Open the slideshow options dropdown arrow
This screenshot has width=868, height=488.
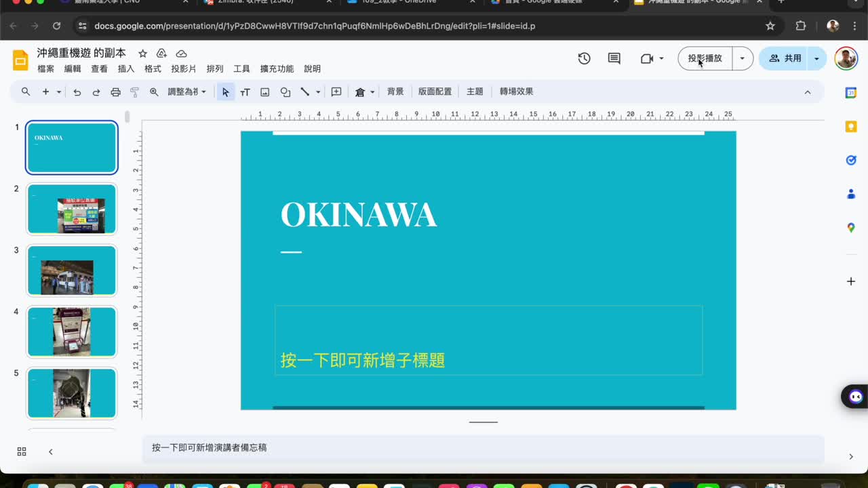point(742,58)
